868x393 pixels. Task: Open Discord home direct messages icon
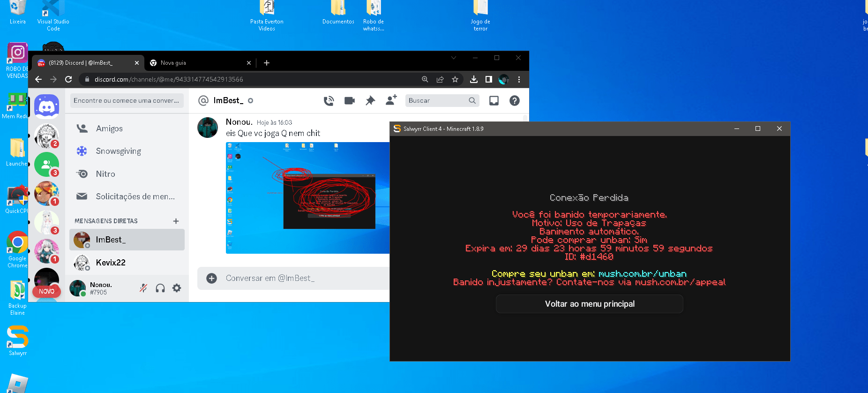click(x=46, y=106)
